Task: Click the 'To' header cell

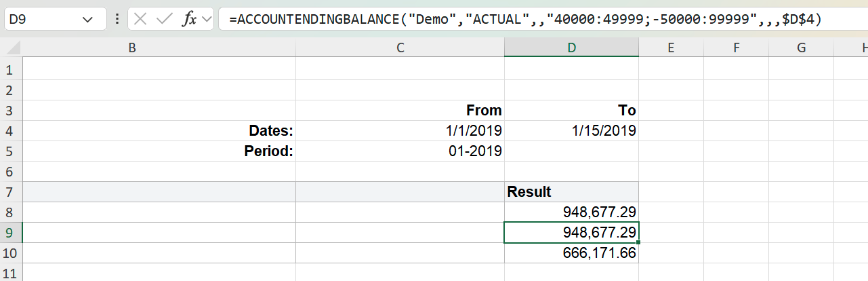Action: click(571, 110)
